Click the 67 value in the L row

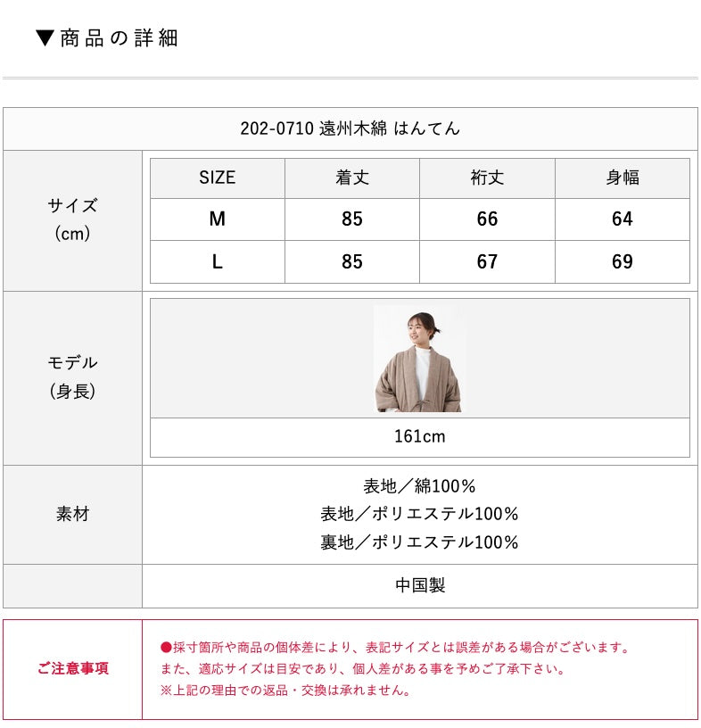coord(487,261)
